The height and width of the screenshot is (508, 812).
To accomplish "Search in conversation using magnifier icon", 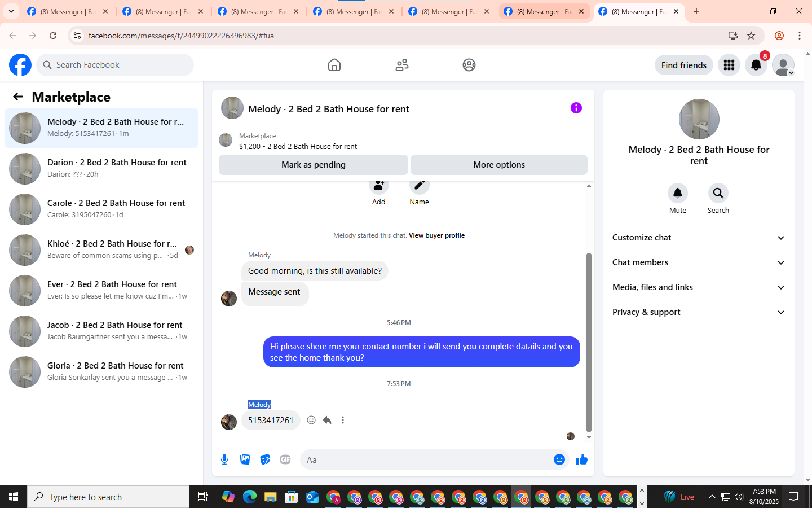I will (x=718, y=193).
